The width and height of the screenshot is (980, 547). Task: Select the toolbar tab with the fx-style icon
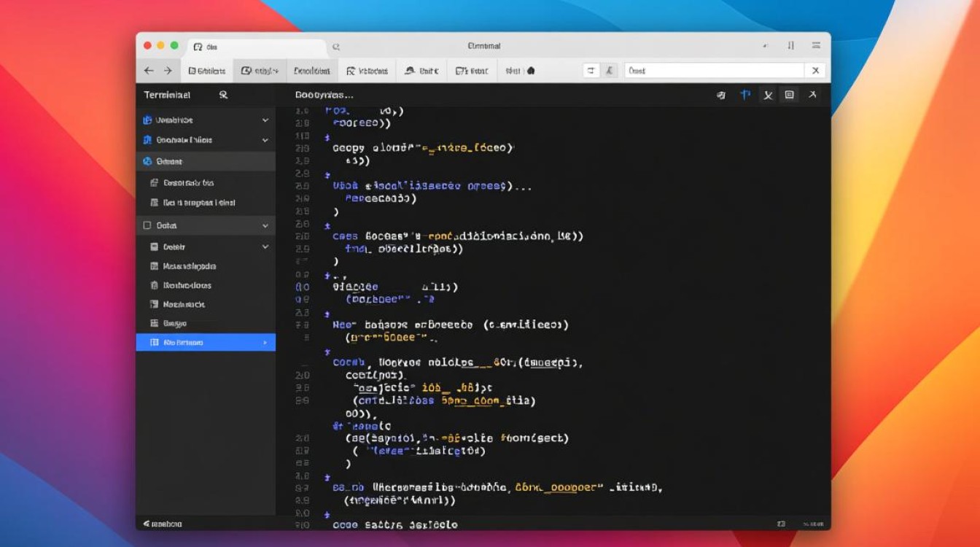click(367, 71)
